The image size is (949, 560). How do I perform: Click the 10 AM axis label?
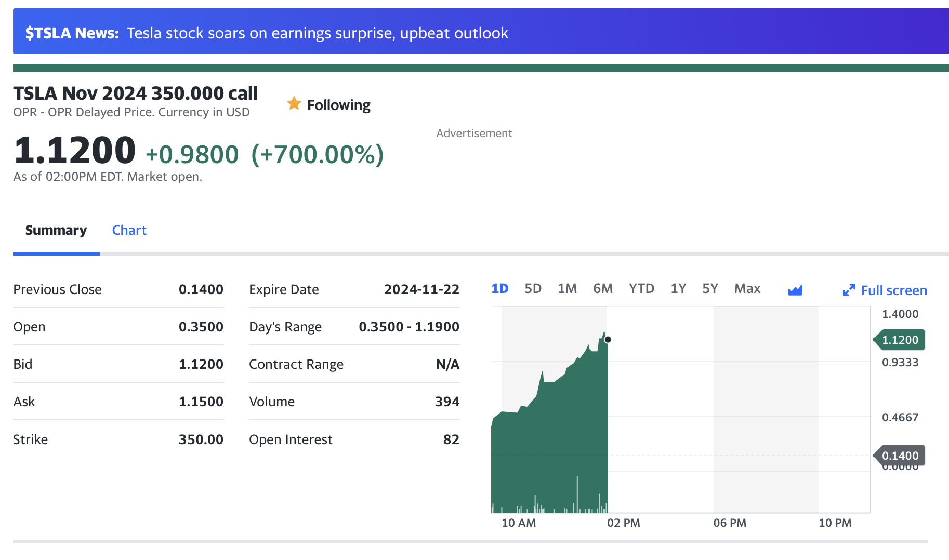click(x=519, y=523)
